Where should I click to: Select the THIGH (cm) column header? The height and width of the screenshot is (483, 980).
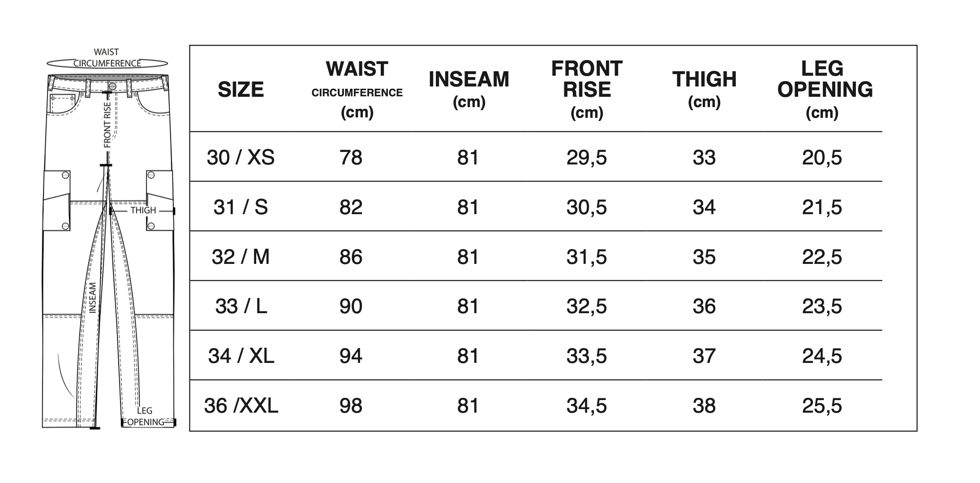[x=704, y=89]
